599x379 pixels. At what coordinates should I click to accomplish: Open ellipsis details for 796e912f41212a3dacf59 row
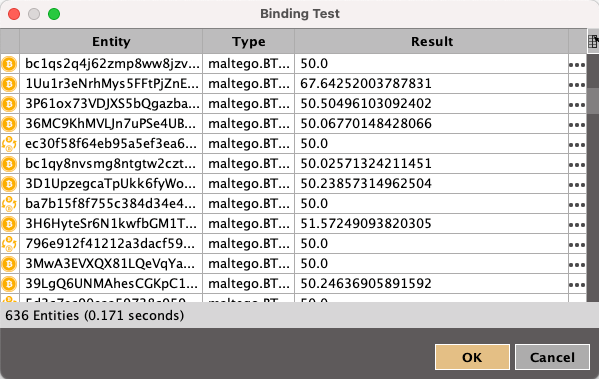(x=577, y=245)
